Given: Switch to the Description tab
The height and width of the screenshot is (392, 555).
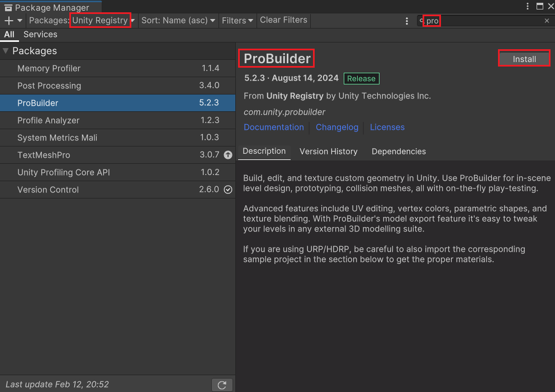Looking at the screenshot, I should 264,152.
